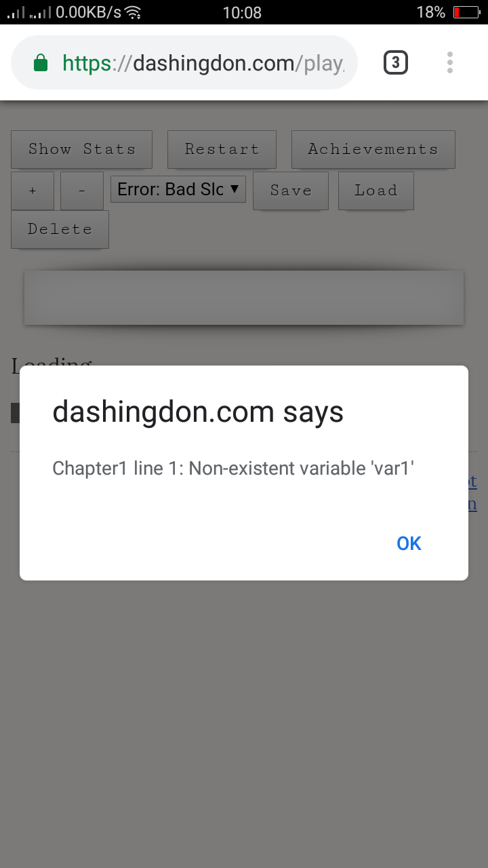Open the Achievements button

coord(373,149)
